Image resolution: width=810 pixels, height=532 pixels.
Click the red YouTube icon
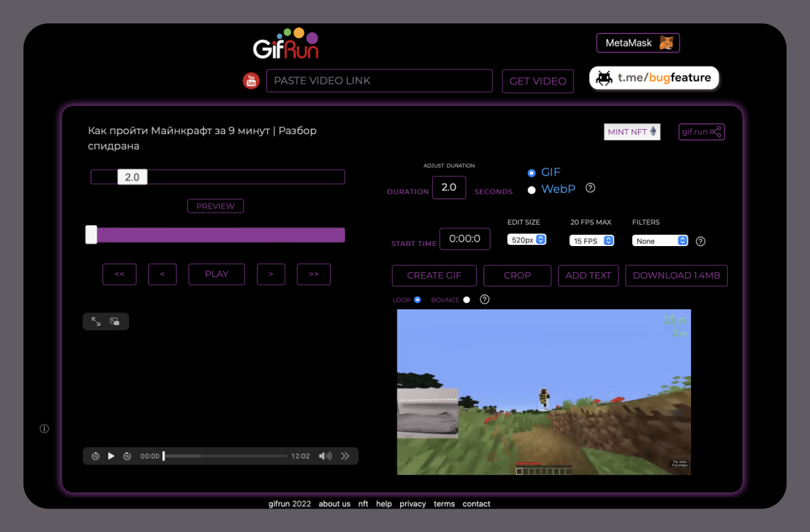coord(251,81)
